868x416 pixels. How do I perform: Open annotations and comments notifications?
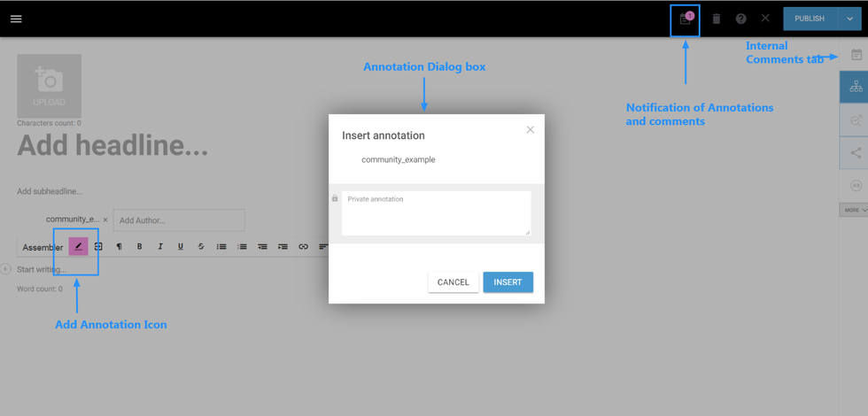pyautogui.click(x=685, y=19)
